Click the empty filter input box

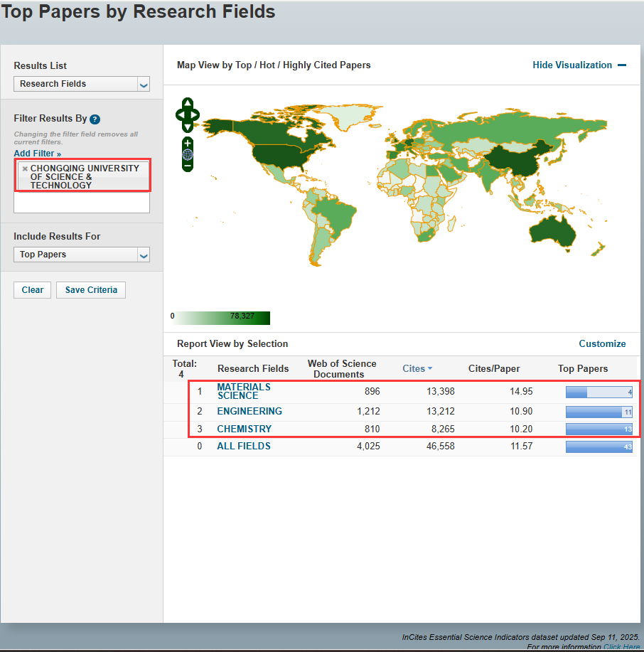point(82,203)
